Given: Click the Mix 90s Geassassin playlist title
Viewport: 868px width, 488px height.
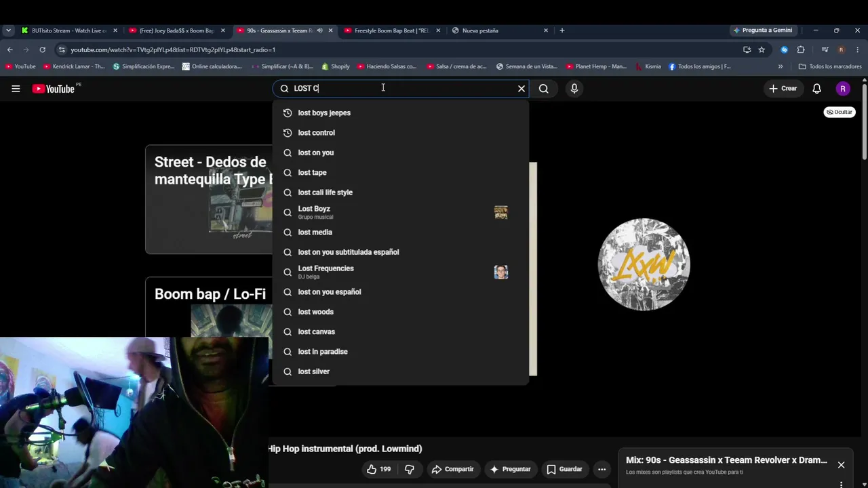Looking at the screenshot, I should (x=726, y=460).
